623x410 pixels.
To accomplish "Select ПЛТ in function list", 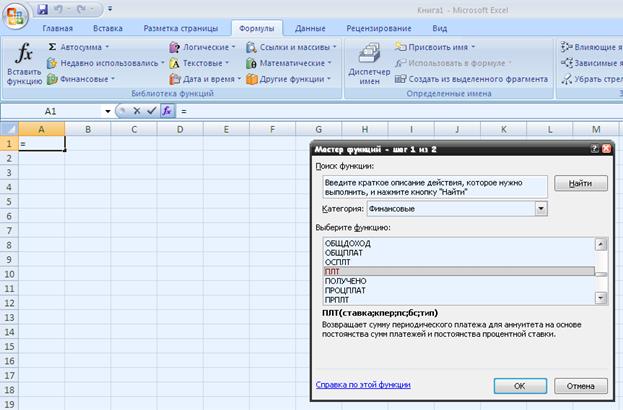I will click(459, 272).
